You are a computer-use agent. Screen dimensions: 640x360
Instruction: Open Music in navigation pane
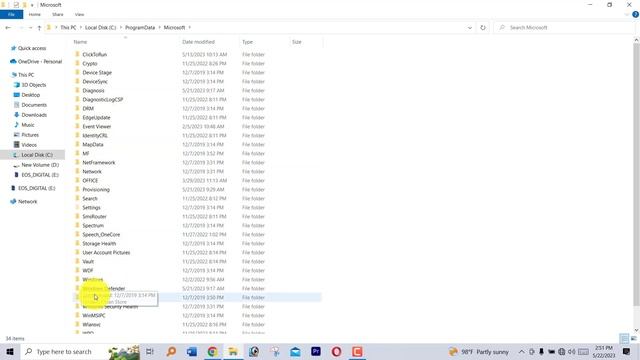28,125
